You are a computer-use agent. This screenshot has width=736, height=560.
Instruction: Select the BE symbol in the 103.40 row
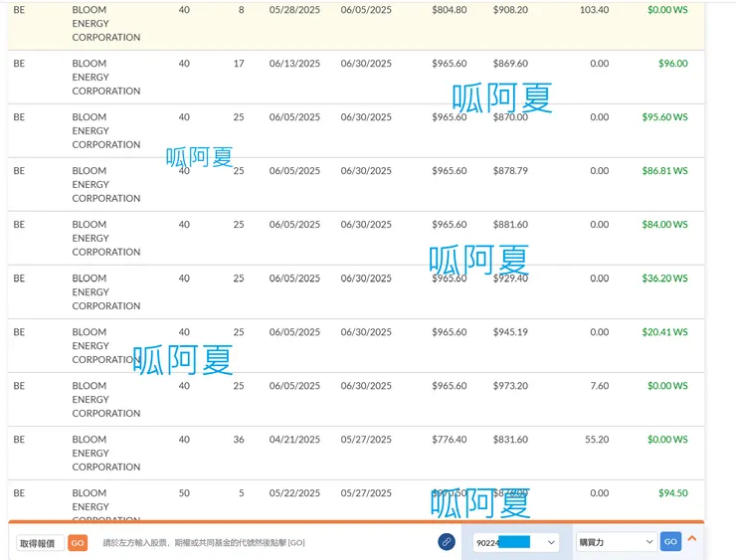click(19, 10)
